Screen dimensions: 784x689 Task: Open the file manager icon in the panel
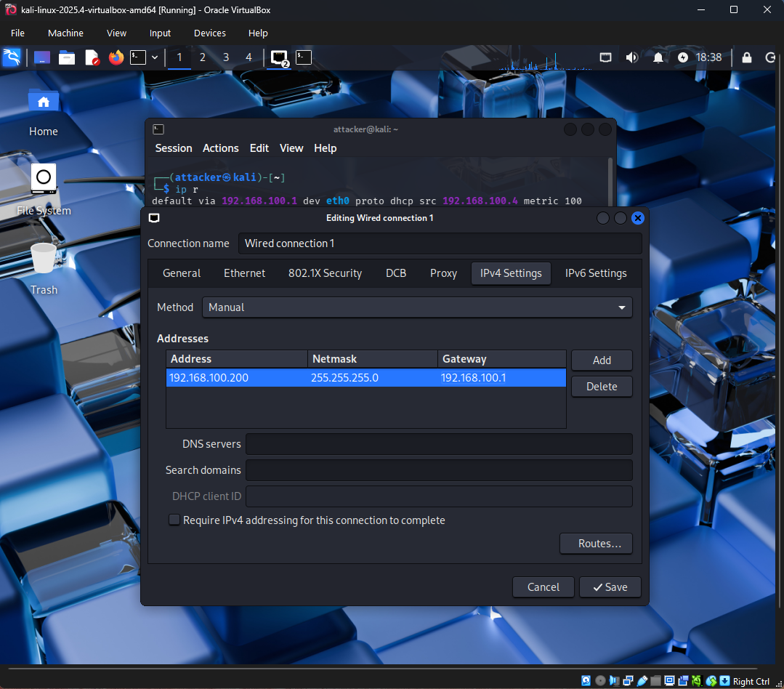66,57
